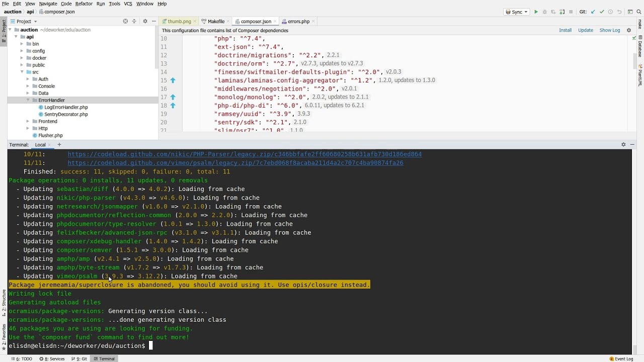Open the vimeo/psalm codeload URL
The height and width of the screenshot is (362, 644).
(x=235, y=163)
